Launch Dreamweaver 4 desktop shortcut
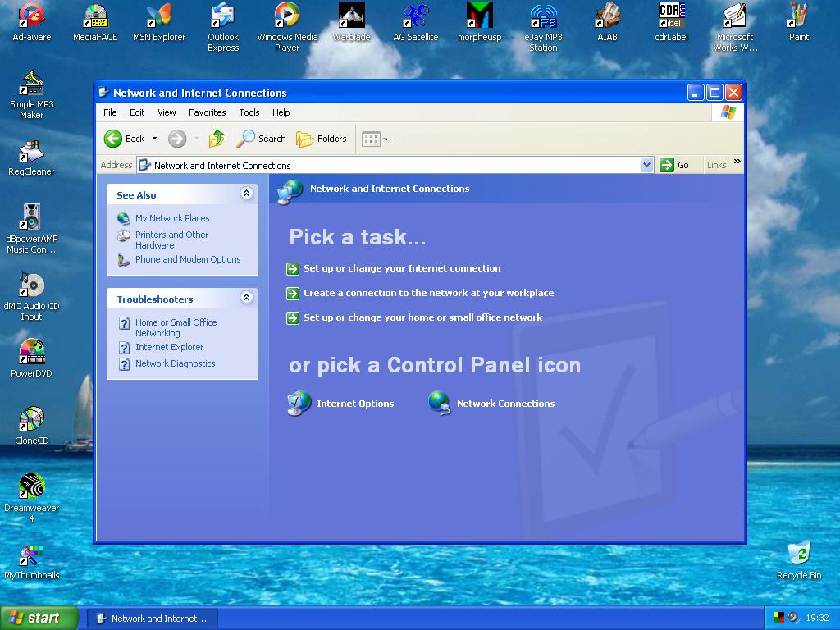The height and width of the screenshot is (630, 840). pyautogui.click(x=31, y=486)
